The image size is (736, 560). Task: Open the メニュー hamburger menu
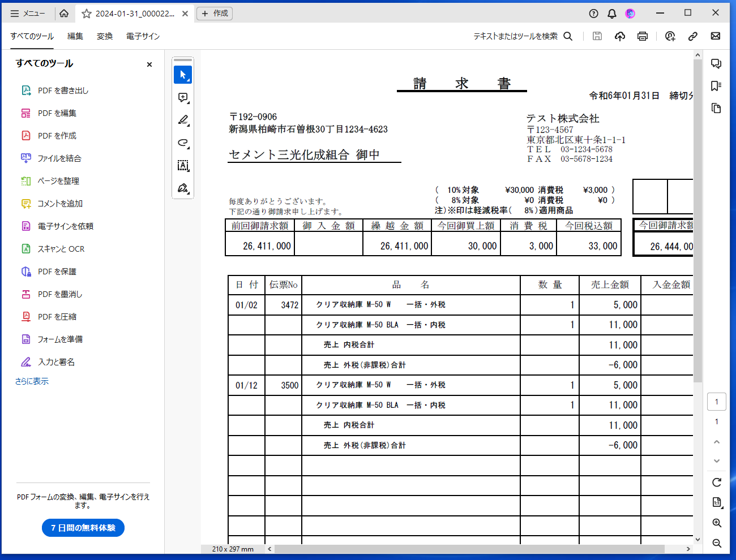(x=28, y=14)
